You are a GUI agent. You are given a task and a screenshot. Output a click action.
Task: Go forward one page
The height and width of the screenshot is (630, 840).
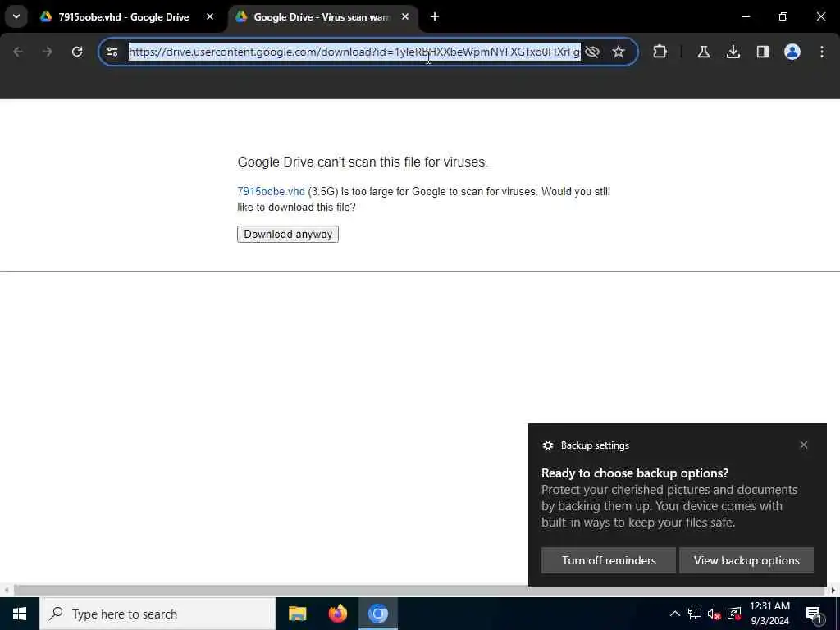pos(48,52)
